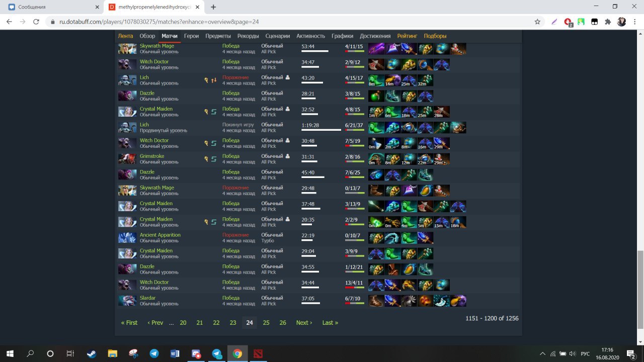Viewport: 644px width, 362px height.
Task: Open the Slardar hero portrait
Action: [x=127, y=301]
